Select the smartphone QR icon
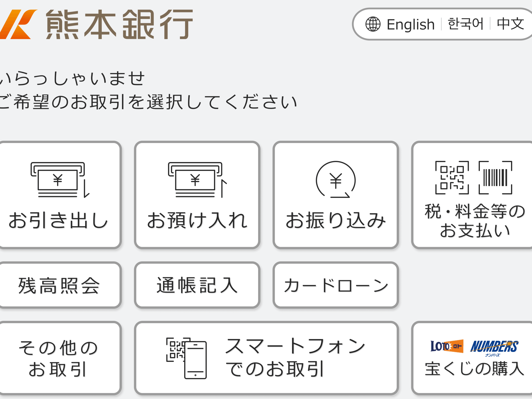This screenshot has width=532, height=399. [x=186, y=358]
